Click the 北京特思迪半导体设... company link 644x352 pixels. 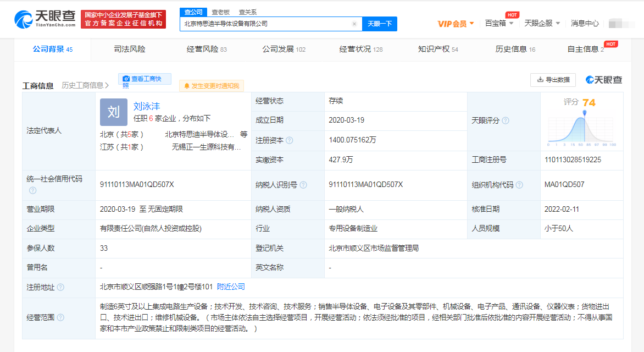pos(199,134)
